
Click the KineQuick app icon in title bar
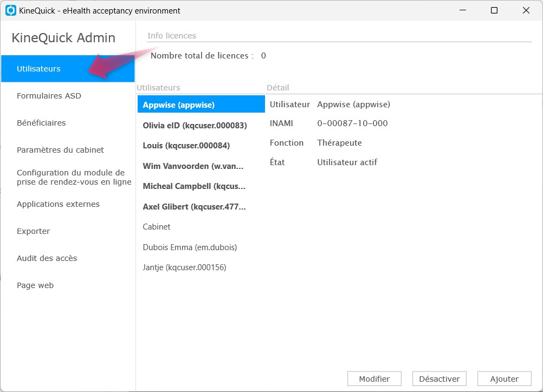[x=11, y=10]
